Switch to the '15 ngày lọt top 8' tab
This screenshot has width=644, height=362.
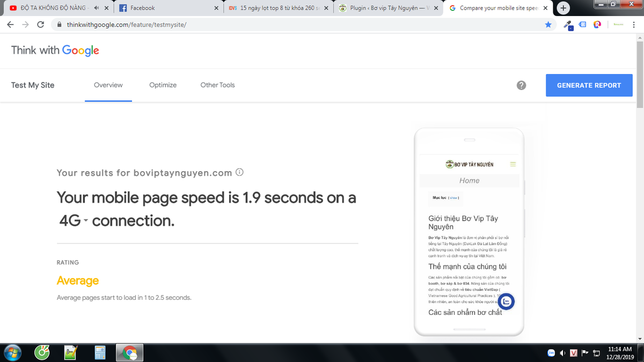(279, 8)
